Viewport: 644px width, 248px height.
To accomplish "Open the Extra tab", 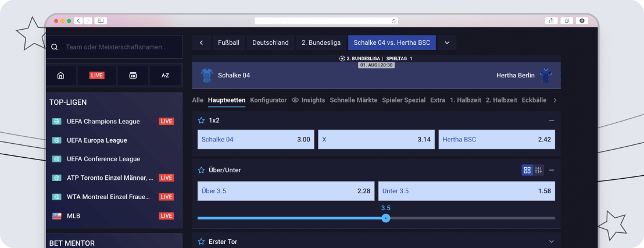I will pos(438,100).
